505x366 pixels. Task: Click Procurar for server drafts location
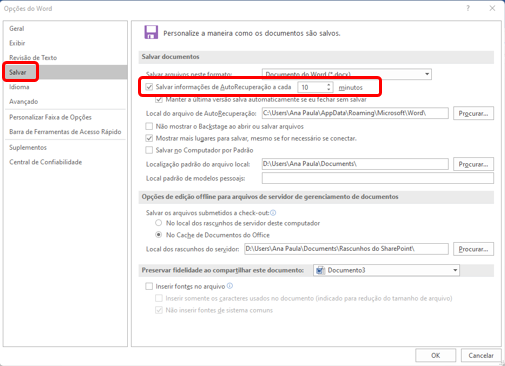(473, 249)
